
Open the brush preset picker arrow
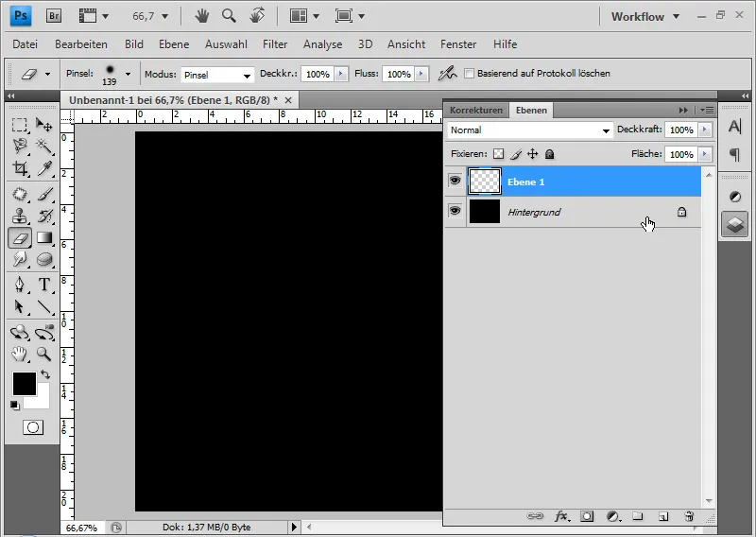(128, 75)
